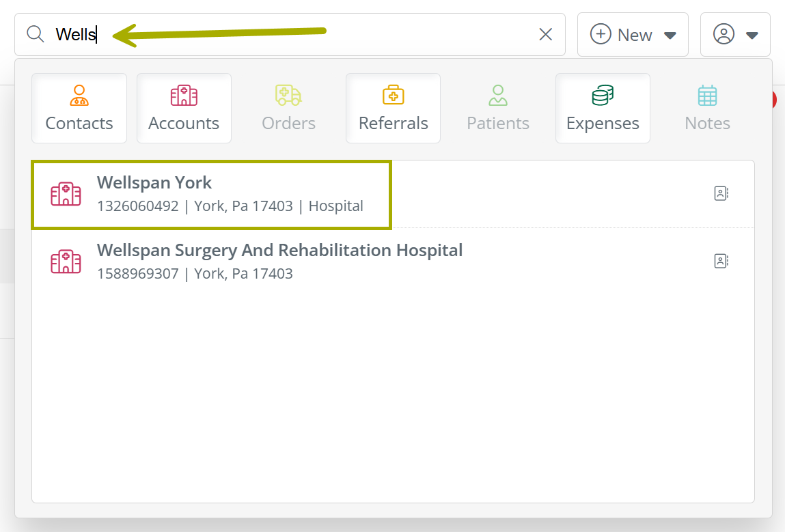Click the Expenses coin stack icon
Screen dimensions: 785x532
coord(603,96)
